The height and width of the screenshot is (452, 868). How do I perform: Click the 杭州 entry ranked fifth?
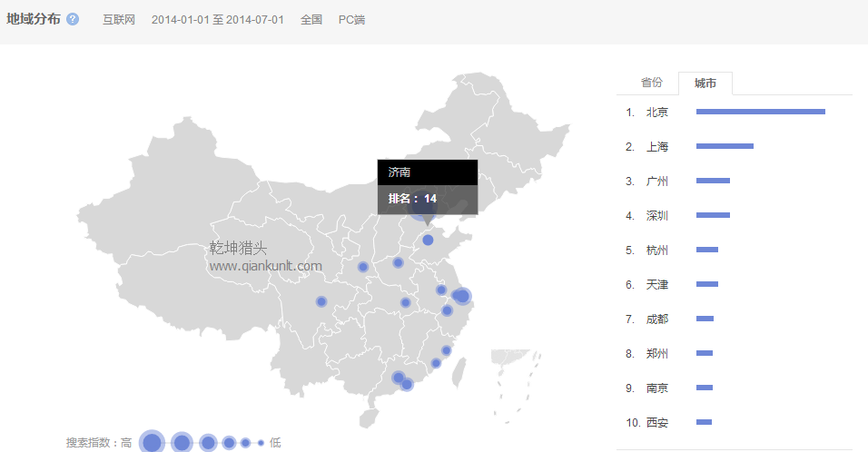click(x=656, y=250)
